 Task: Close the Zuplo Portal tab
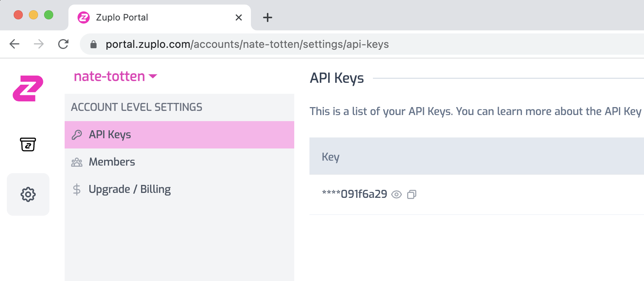[239, 17]
